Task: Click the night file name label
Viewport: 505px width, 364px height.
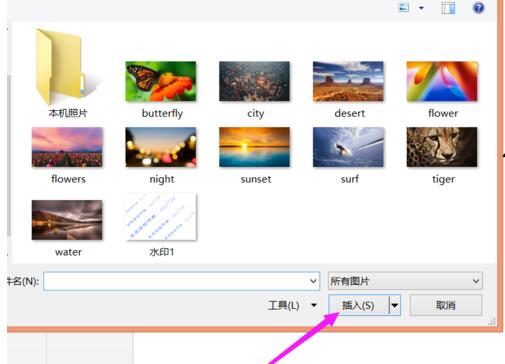Action: click(x=162, y=179)
